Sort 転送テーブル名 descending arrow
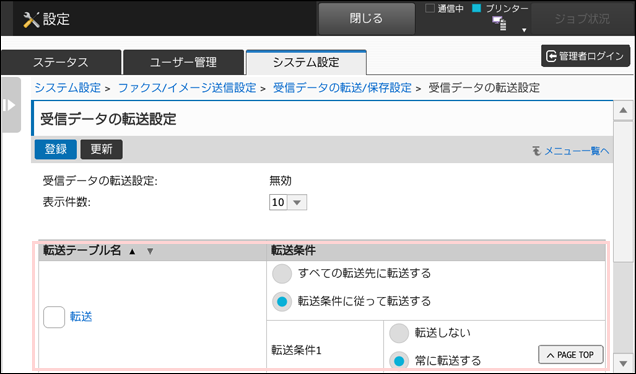This screenshot has width=636, height=374. point(150,251)
